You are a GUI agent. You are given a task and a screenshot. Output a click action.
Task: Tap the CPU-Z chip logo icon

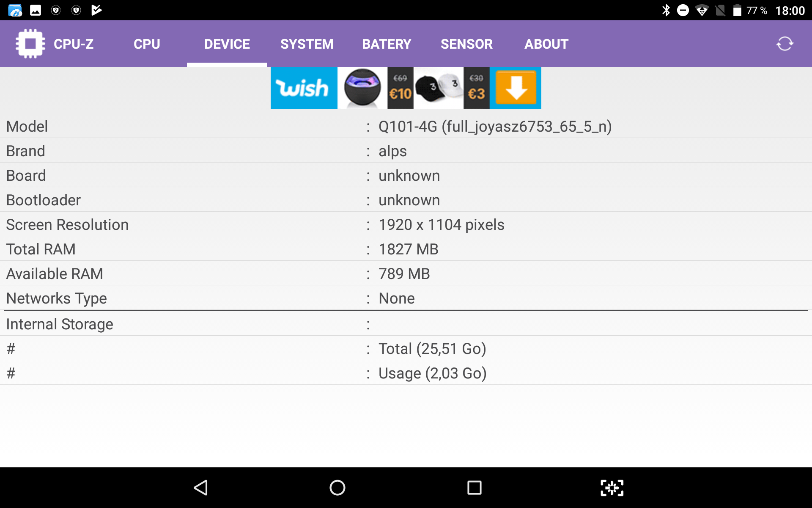coord(30,44)
